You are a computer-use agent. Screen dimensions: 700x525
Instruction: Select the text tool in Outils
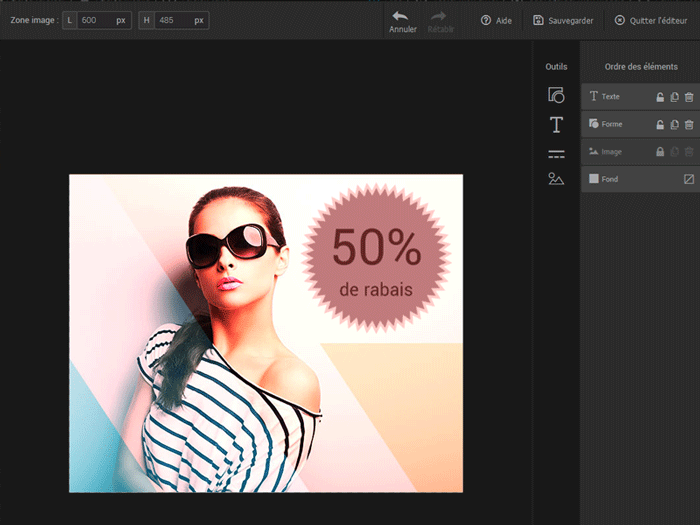tap(556, 125)
